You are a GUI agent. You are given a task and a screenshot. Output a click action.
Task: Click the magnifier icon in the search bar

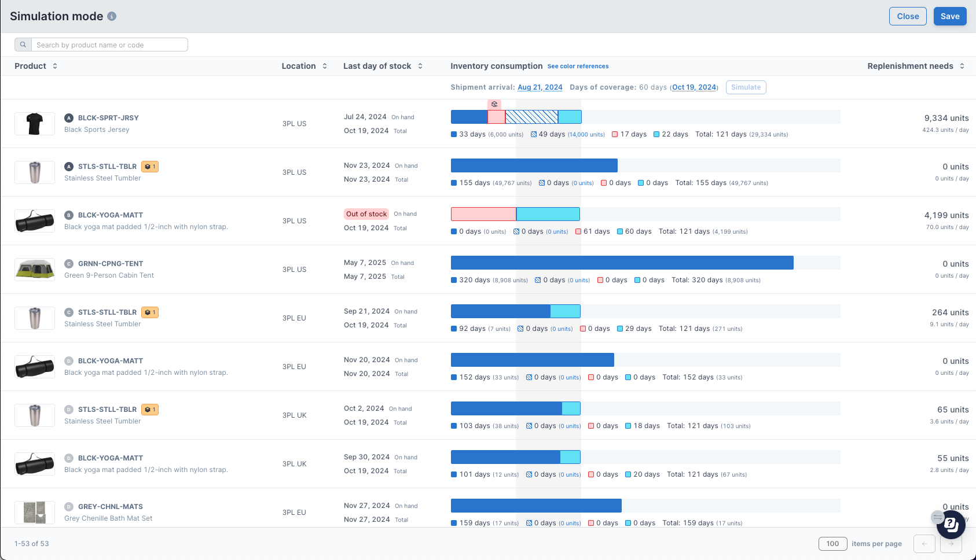point(23,45)
